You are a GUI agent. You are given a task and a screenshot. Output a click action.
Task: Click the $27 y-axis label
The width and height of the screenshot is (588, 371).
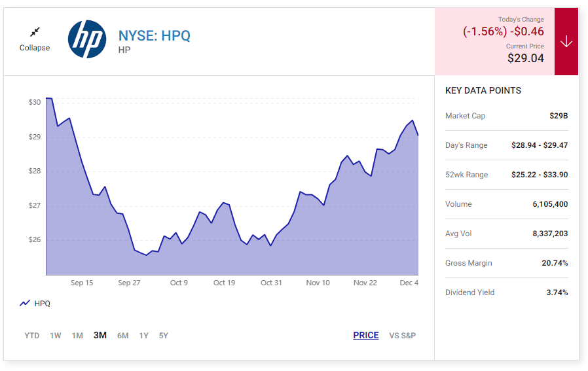pos(35,205)
